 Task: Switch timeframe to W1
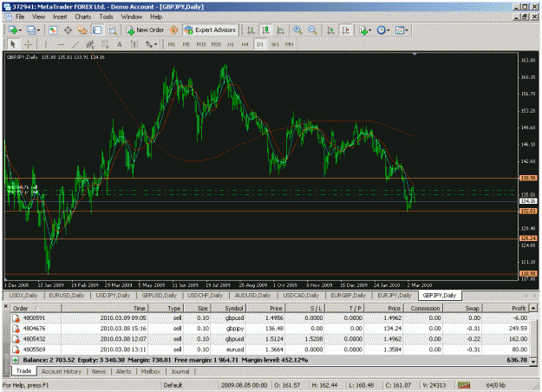click(275, 44)
